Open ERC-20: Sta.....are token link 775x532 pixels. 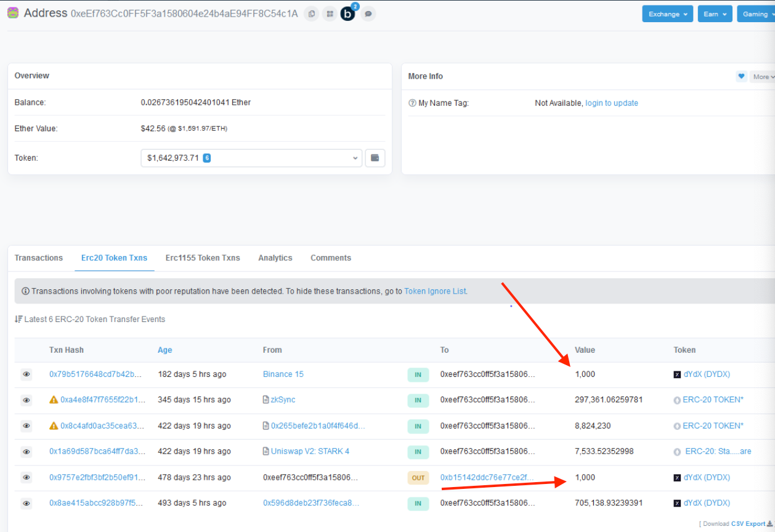(718, 451)
